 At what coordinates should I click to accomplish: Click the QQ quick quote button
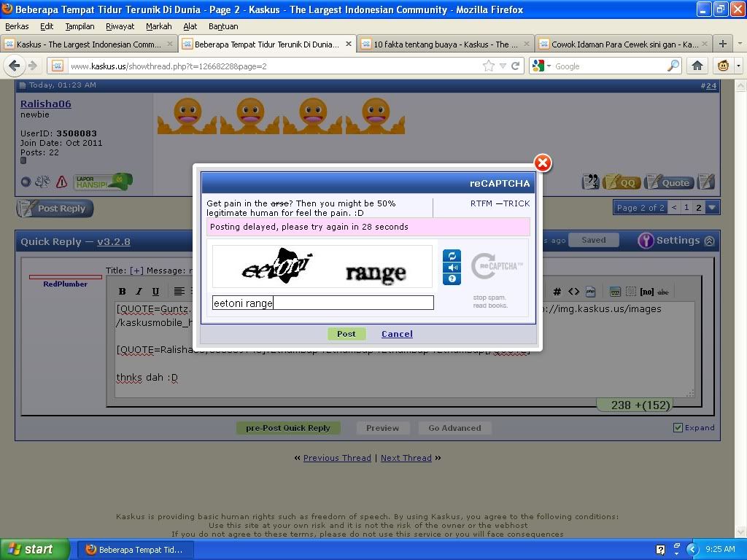pyautogui.click(x=622, y=182)
